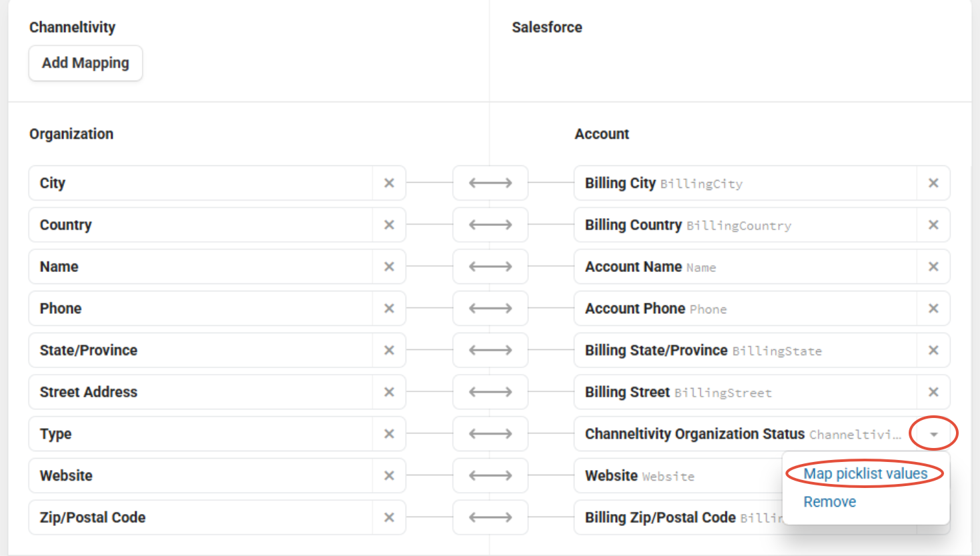Clear the Billing City field X icon
Viewport: 980px width, 556px height.
(x=933, y=183)
